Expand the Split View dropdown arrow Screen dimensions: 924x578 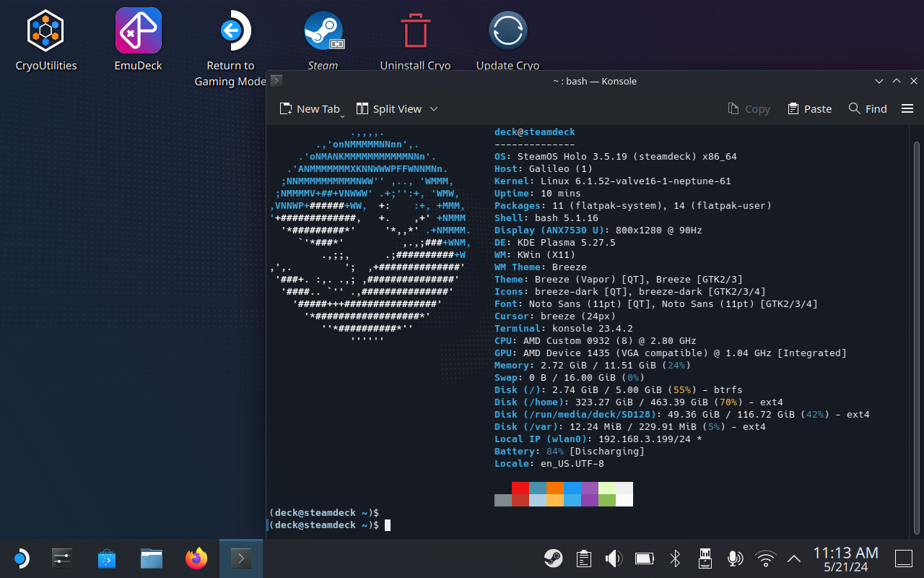pyautogui.click(x=434, y=109)
